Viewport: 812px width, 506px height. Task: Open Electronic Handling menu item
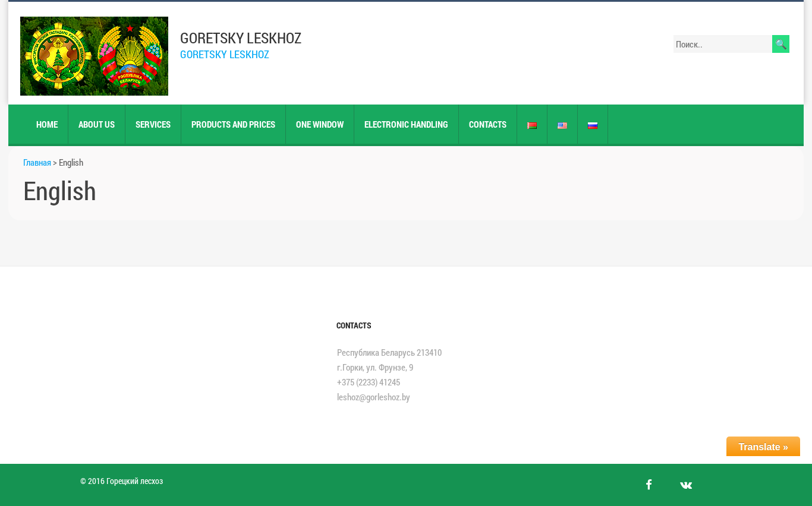pos(406,124)
